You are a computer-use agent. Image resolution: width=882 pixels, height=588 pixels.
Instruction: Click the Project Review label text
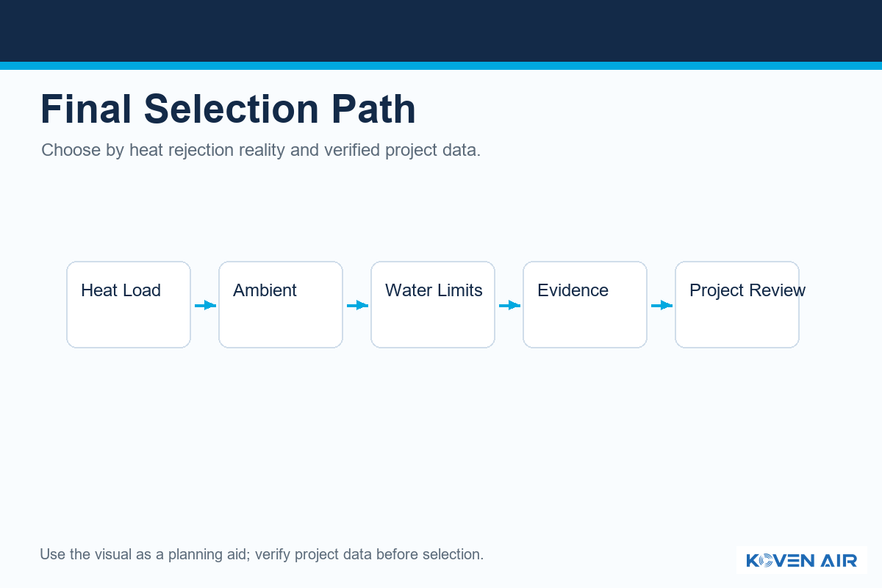coord(747,290)
